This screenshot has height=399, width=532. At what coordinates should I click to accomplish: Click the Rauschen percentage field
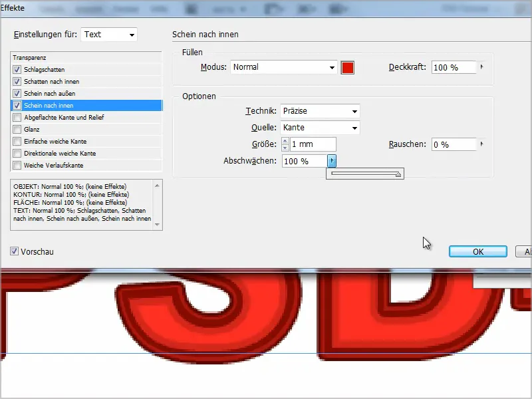[x=454, y=144]
